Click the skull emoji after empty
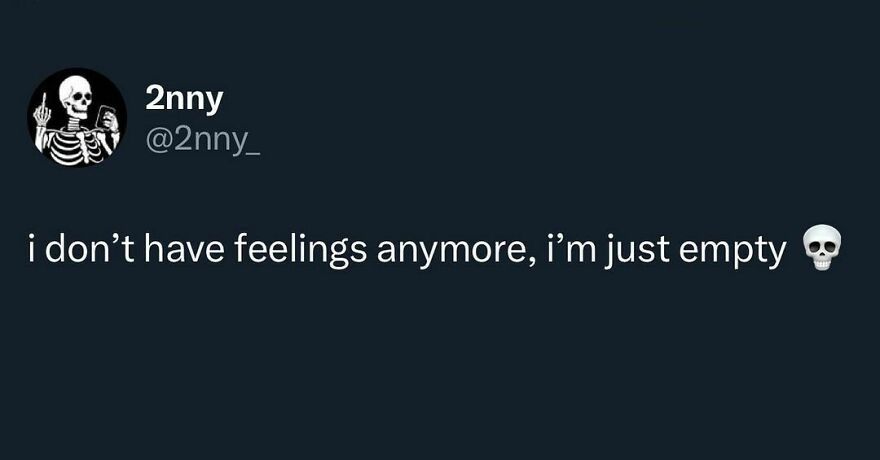The image size is (880, 460). (822, 252)
